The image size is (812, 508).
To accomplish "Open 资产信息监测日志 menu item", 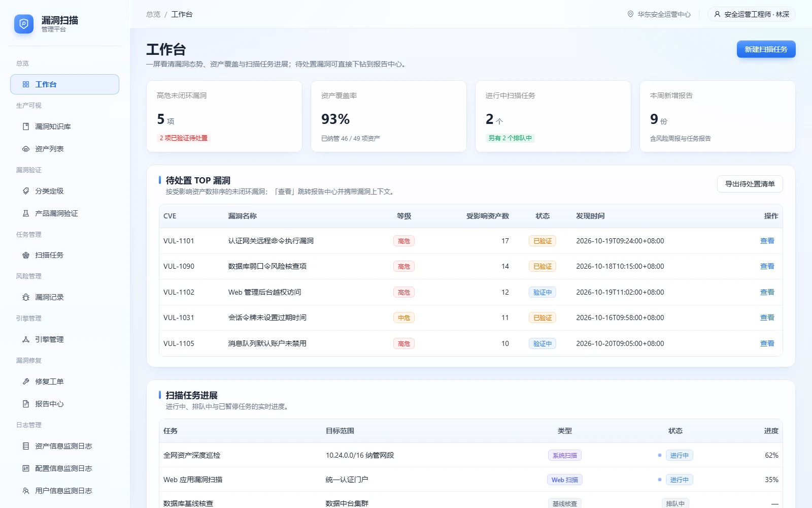I will pyautogui.click(x=64, y=446).
